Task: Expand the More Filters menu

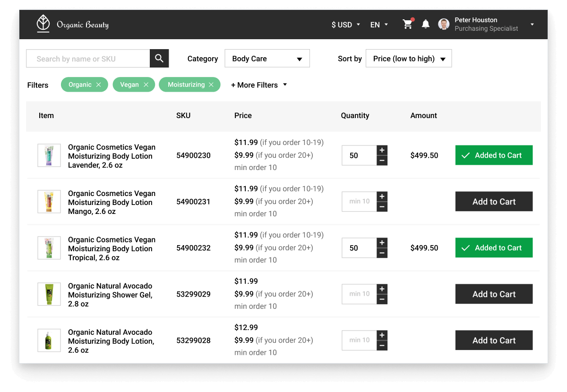Action: click(x=259, y=85)
